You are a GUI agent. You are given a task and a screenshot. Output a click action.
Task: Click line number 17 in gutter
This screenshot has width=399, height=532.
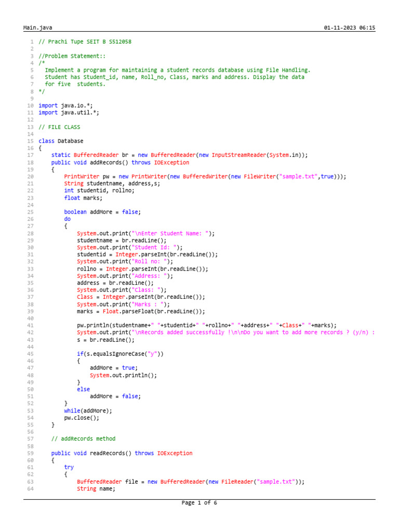(x=31, y=155)
